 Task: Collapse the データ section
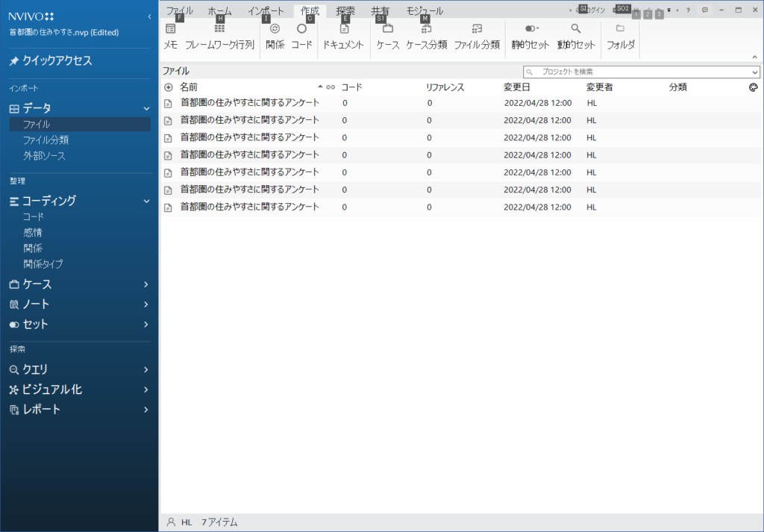tap(146, 109)
